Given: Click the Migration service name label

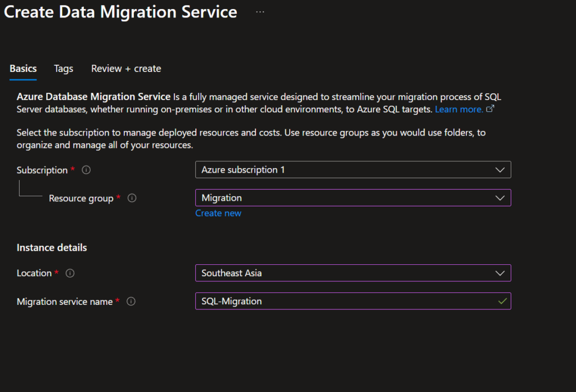Looking at the screenshot, I should click(x=65, y=301).
